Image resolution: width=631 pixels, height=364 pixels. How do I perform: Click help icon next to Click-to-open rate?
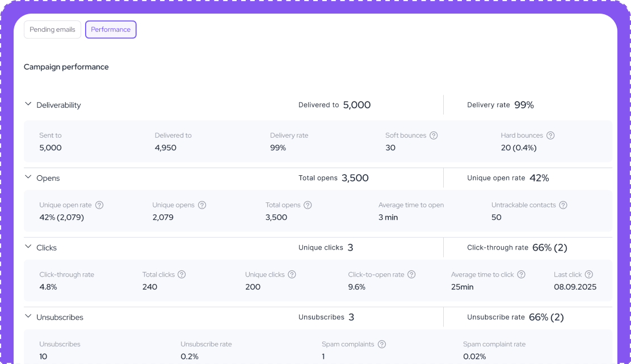411,274
